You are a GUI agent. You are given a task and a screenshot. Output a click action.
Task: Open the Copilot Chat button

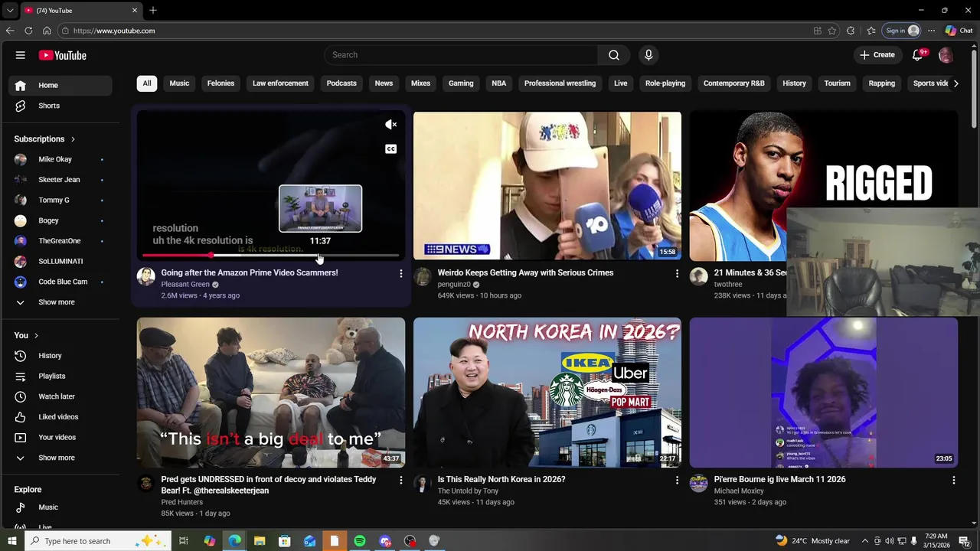959,31
